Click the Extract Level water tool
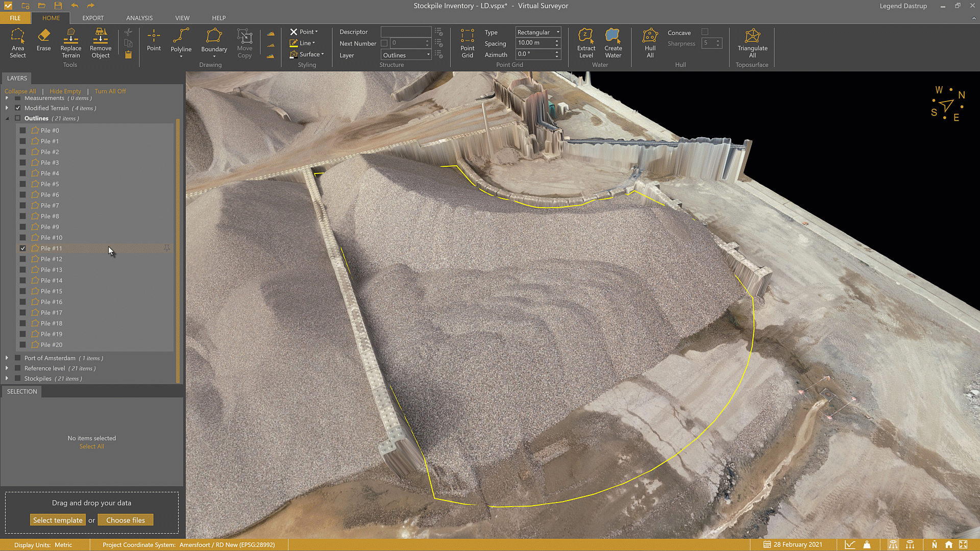This screenshot has height=551, width=980. pyautogui.click(x=586, y=43)
